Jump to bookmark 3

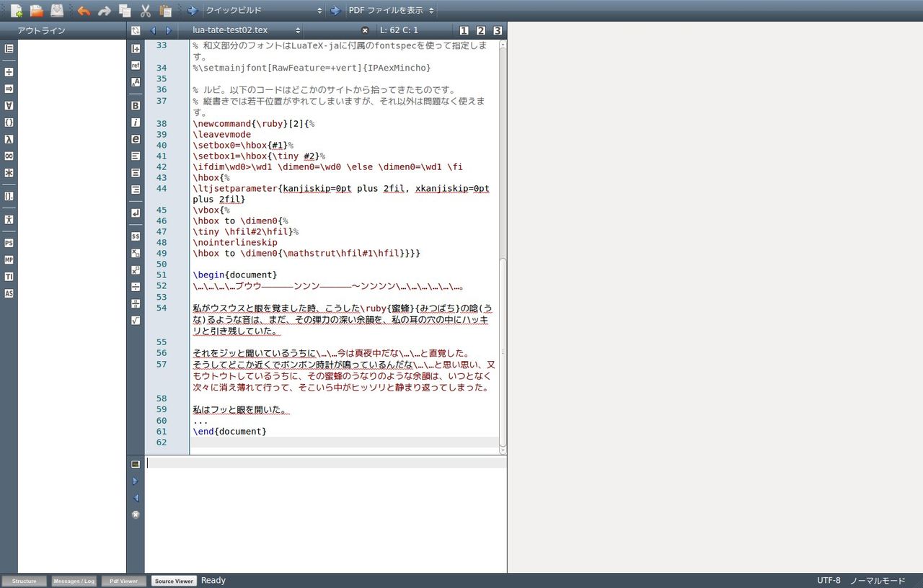(498, 30)
